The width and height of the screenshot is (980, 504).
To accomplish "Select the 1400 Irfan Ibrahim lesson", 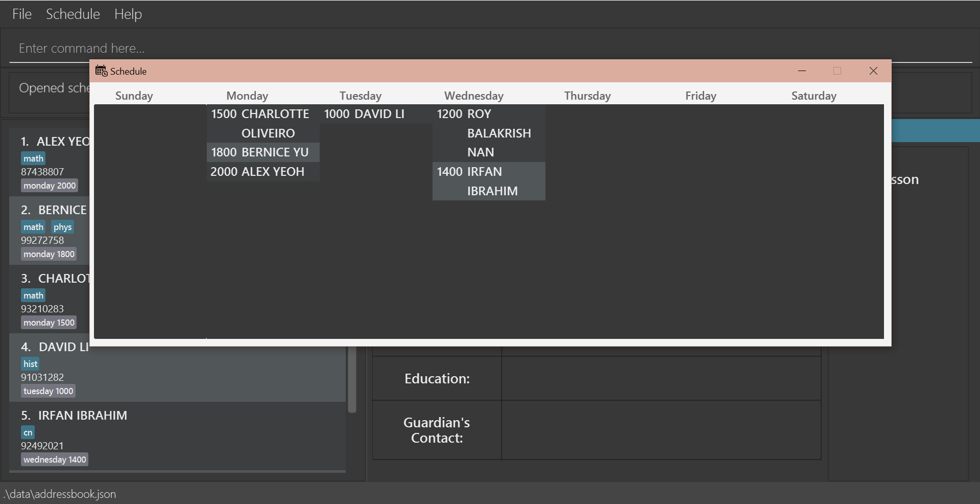I will (x=489, y=181).
